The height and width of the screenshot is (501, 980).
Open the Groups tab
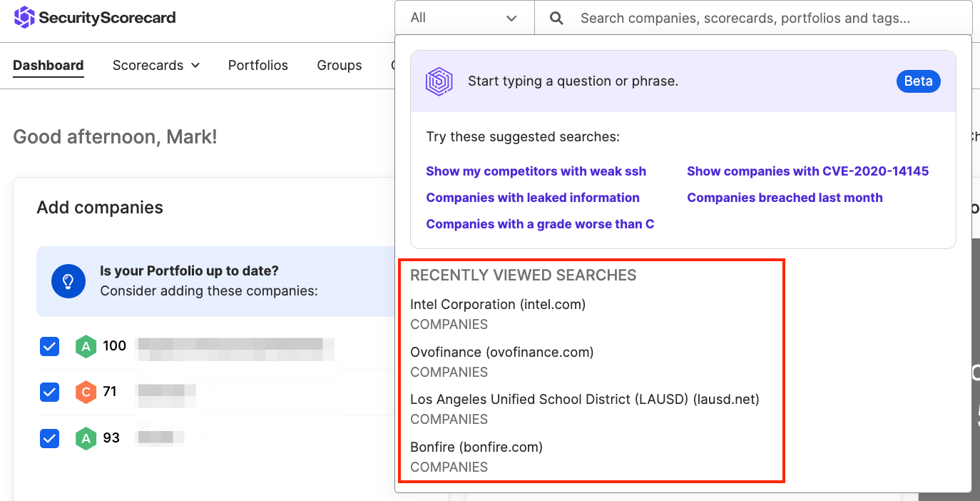click(x=340, y=66)
